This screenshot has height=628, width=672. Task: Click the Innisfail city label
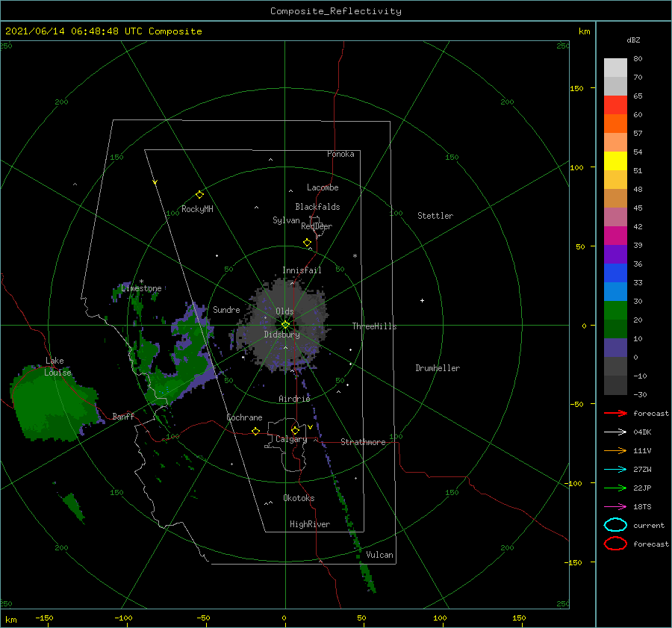tap(302, 270)
